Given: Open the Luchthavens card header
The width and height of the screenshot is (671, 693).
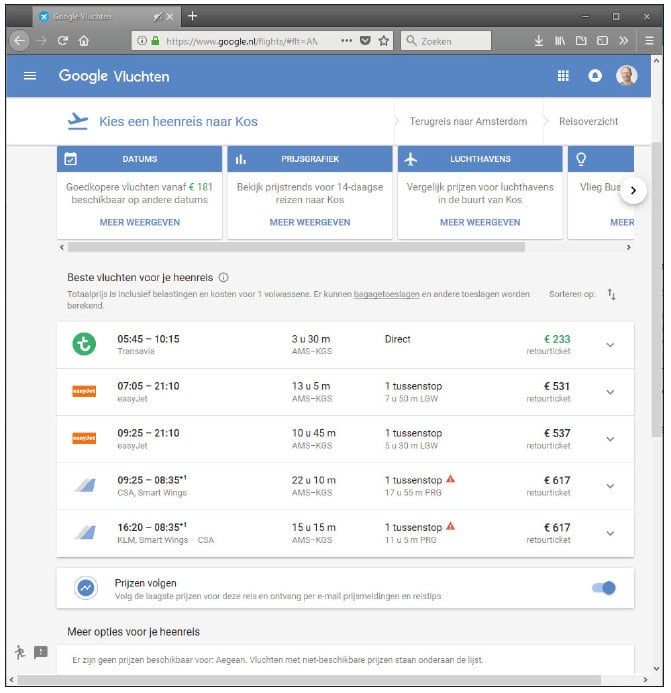Looking at the screenshot, I should (480, 159).
